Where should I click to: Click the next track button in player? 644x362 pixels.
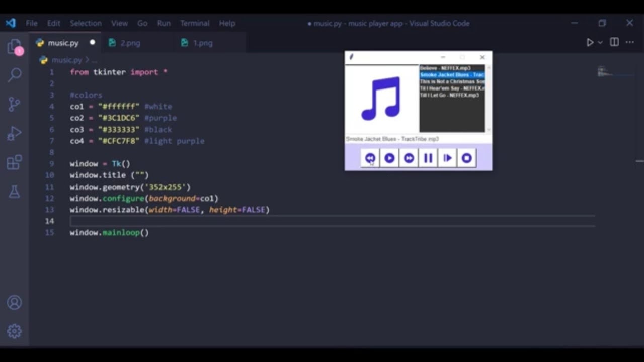pos(409,158)
